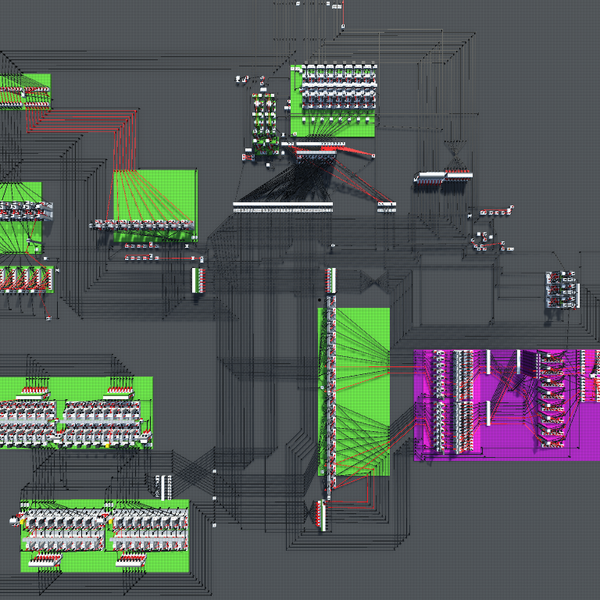
Task: Select the green board with fanned red wires
Action: 155,205
